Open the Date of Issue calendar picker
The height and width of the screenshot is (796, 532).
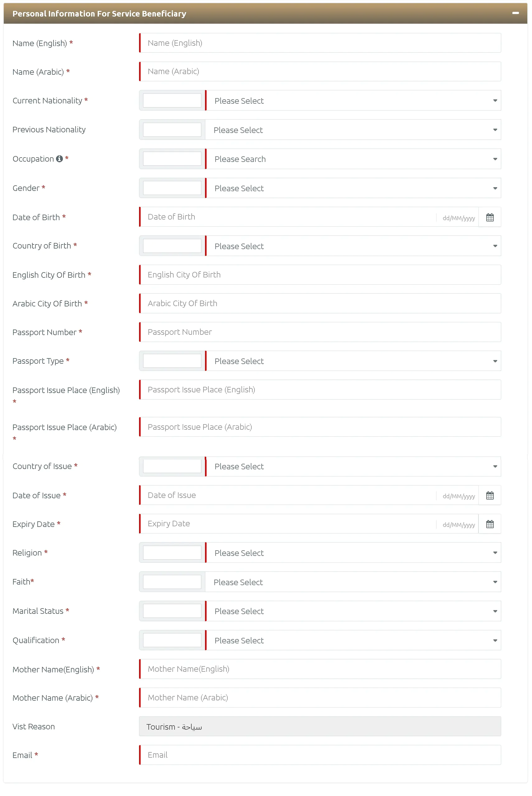490,495
